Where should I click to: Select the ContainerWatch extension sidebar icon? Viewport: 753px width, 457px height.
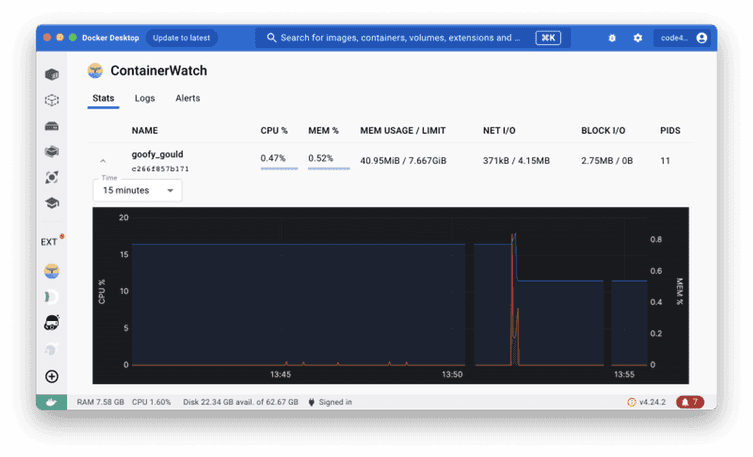(52, 271)
